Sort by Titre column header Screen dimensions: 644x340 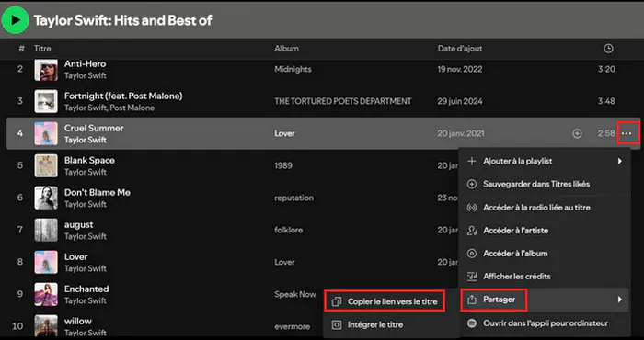click(42, 49)
